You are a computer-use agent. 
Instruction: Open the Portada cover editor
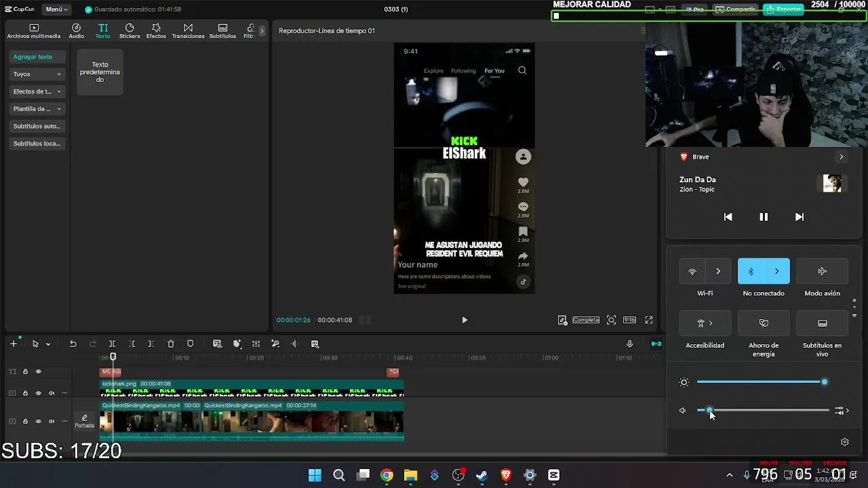click(84, 422)
